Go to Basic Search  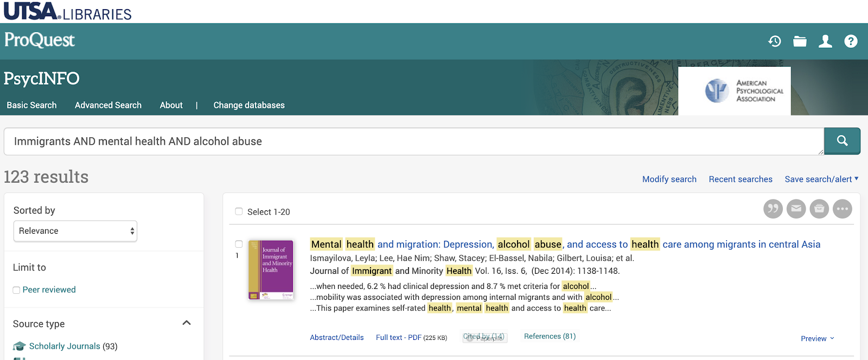point(31,105)
